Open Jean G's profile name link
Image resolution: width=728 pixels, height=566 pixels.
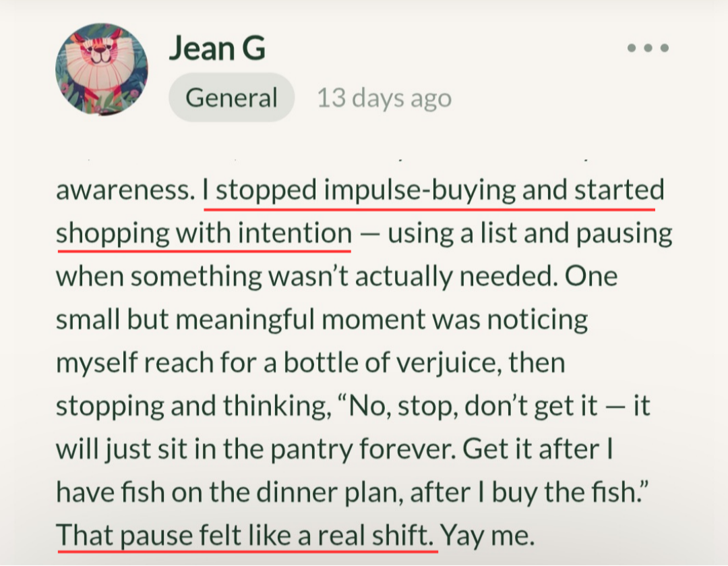[216, 49]
